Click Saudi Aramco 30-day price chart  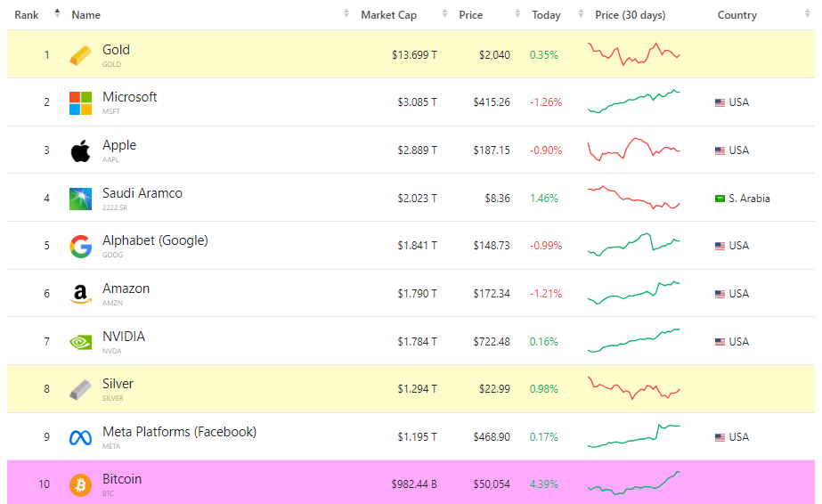coord(634,198)
